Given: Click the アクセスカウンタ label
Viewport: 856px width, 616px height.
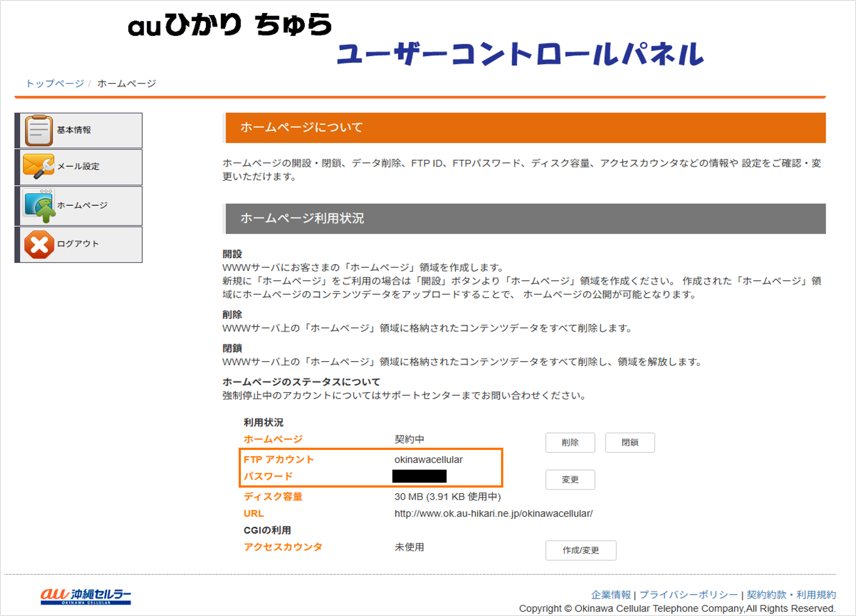Looking at the screenshot, I should [283, 547].
